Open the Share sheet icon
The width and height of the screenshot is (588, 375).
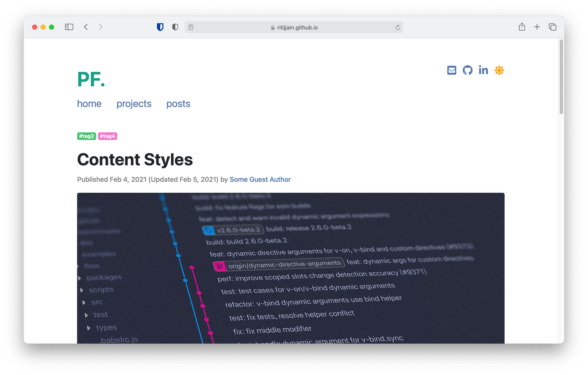tap(522, 26)
